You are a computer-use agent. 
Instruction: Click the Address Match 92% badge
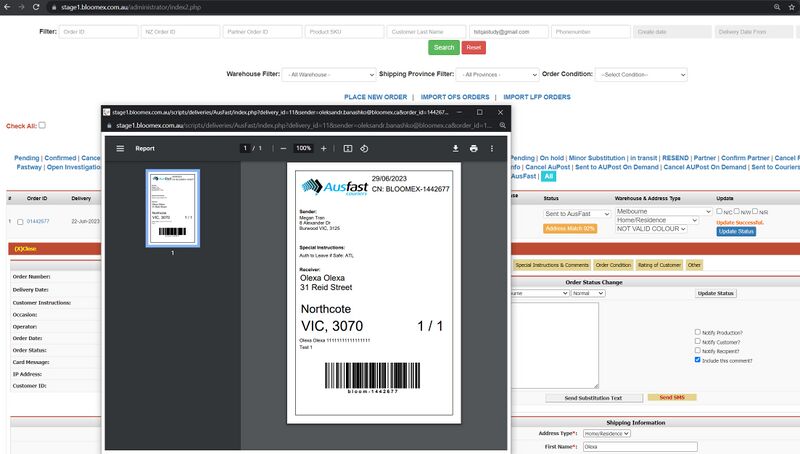pyautogui.click(x=570, y=229)
